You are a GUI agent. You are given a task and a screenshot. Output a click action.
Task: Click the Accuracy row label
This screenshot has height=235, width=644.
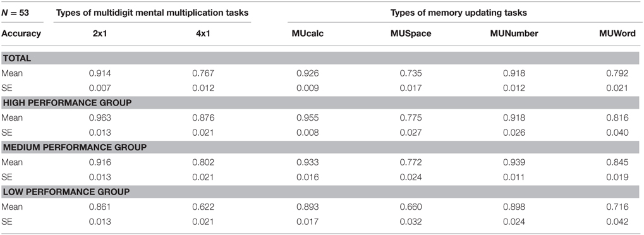(x=21, y=33)
